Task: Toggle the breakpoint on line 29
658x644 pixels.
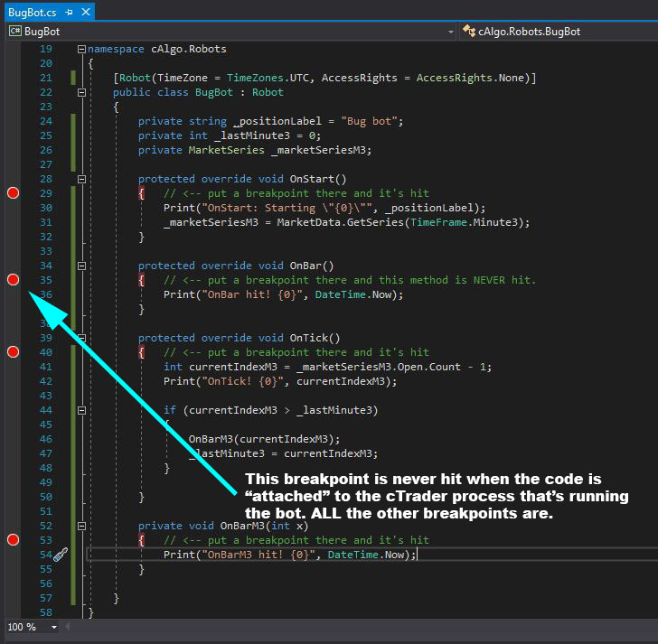Action: pyautogui.click(x=13, y=193)
